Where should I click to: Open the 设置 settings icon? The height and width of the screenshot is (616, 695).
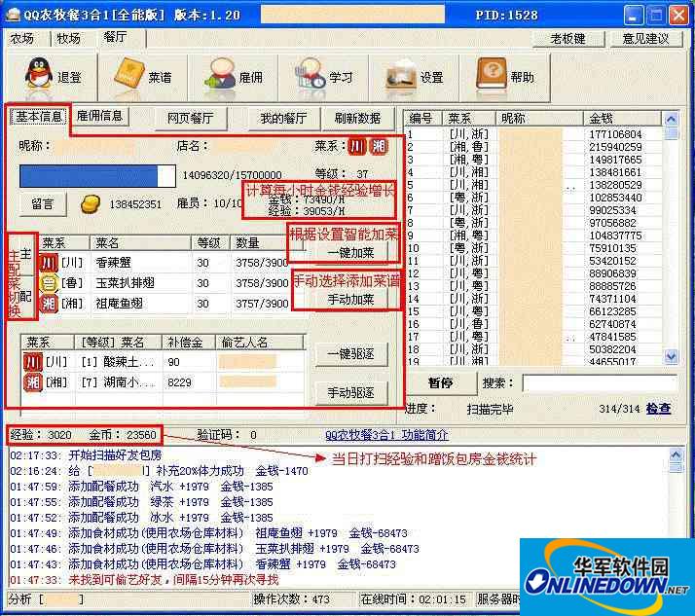(401, 75)
